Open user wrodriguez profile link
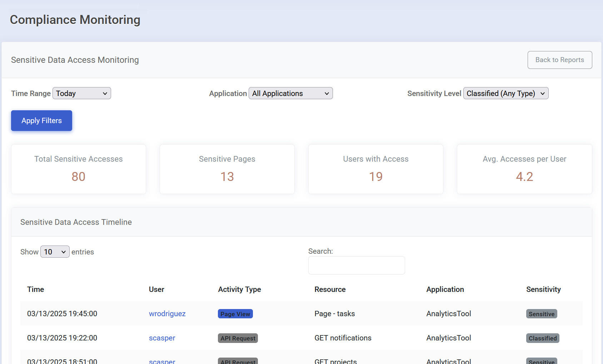The image size is (603, 364). pos(167,314)
